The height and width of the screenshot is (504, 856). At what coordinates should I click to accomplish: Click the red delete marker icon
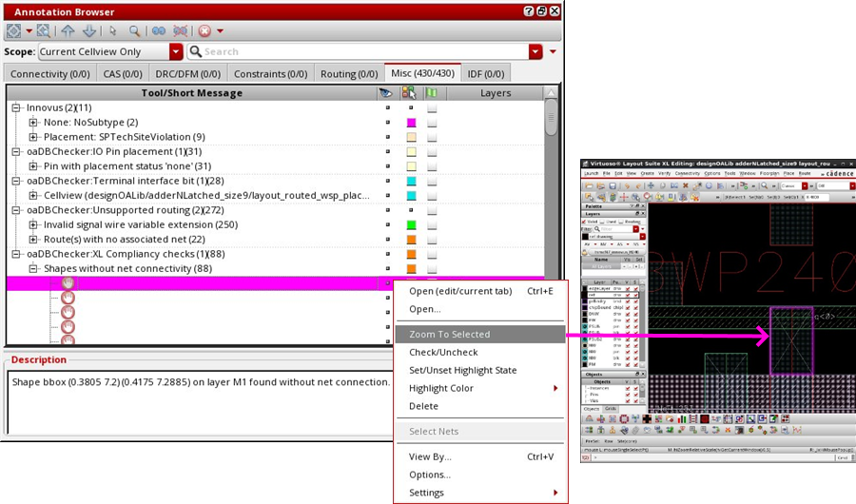click(204, 31)
